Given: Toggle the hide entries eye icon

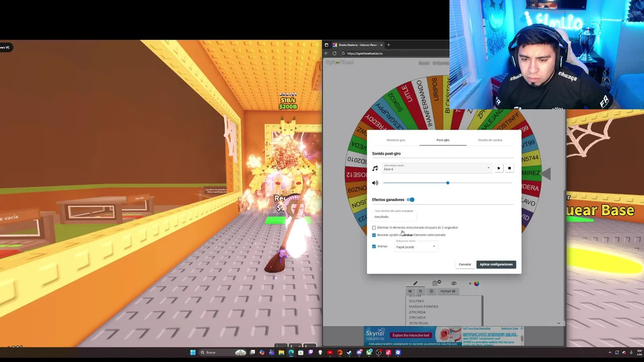Looking at the screenshot, I should (x=454, y=284).
